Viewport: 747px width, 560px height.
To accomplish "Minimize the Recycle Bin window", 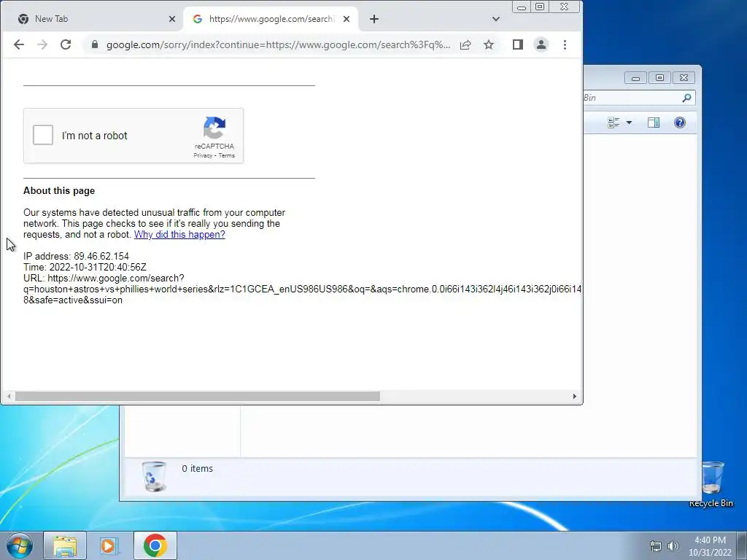I will click(x=635, y=77).
